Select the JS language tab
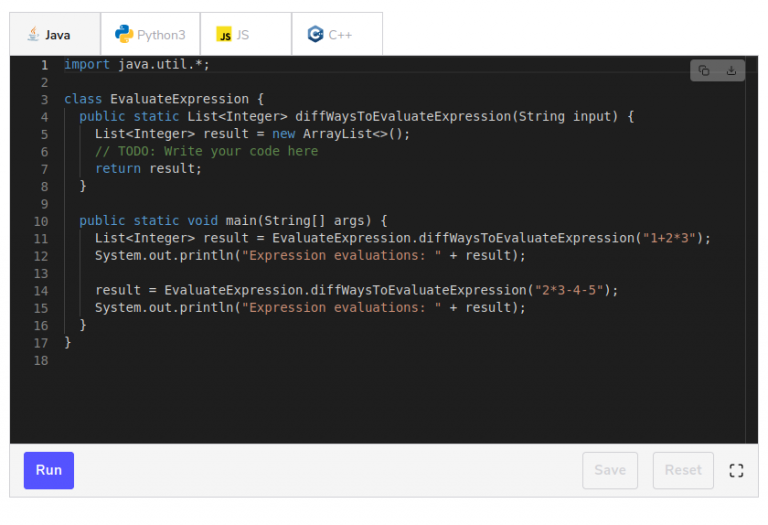The image size is (768, 525). coord(246,34)
